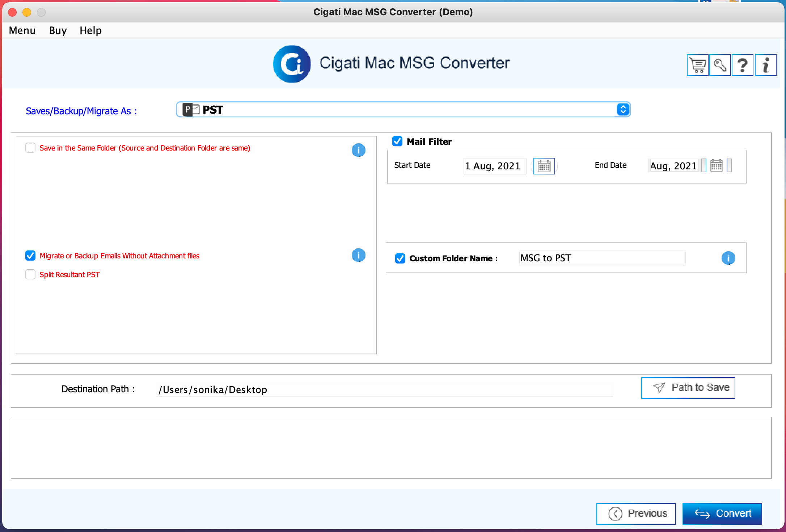Viewport: 786px width, 532px height.
Task: Go back with the Previous button
Action: pos(636,514)
